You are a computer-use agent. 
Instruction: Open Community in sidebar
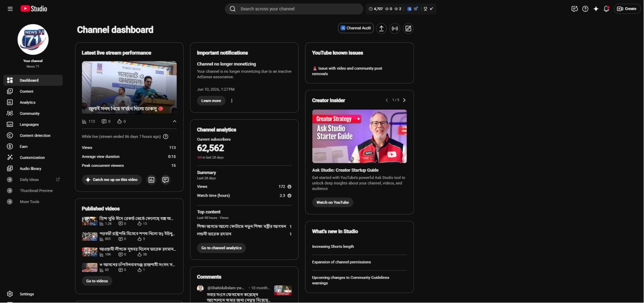click(33, 114)
